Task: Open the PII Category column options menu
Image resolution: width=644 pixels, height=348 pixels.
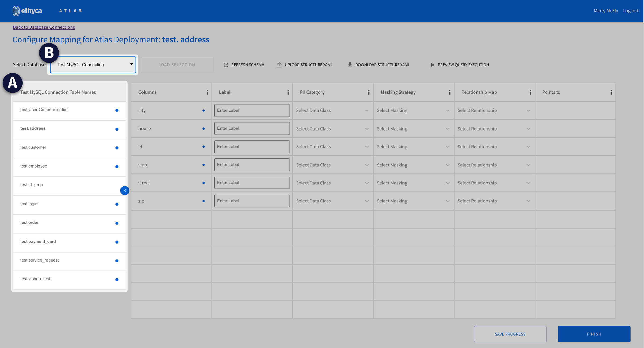Action: [x=369, y=92]
